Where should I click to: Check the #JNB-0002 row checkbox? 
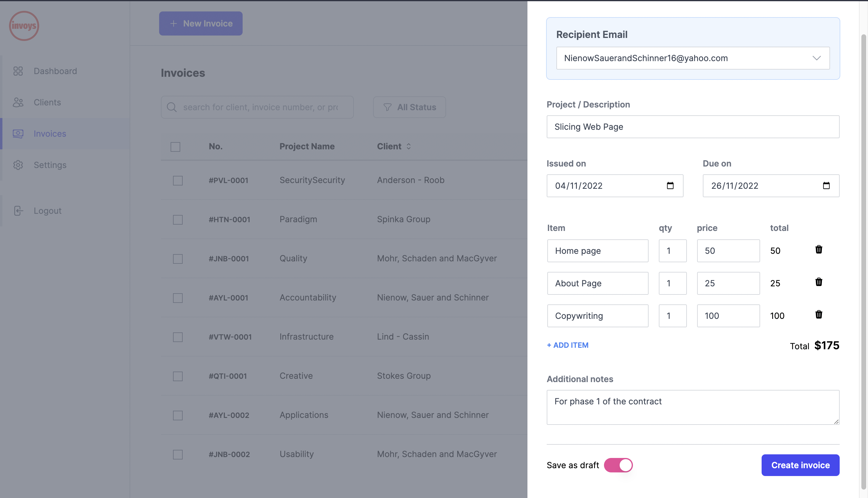[178, 455]
